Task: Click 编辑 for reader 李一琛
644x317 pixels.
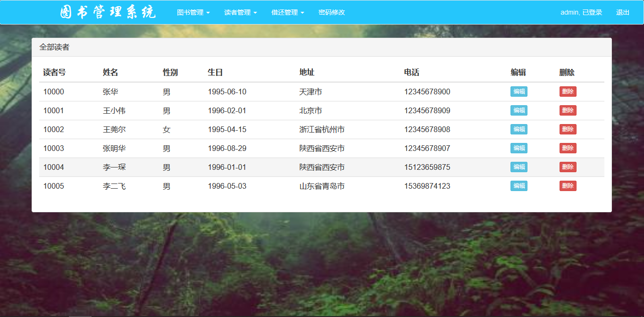Action: (519, 167)
